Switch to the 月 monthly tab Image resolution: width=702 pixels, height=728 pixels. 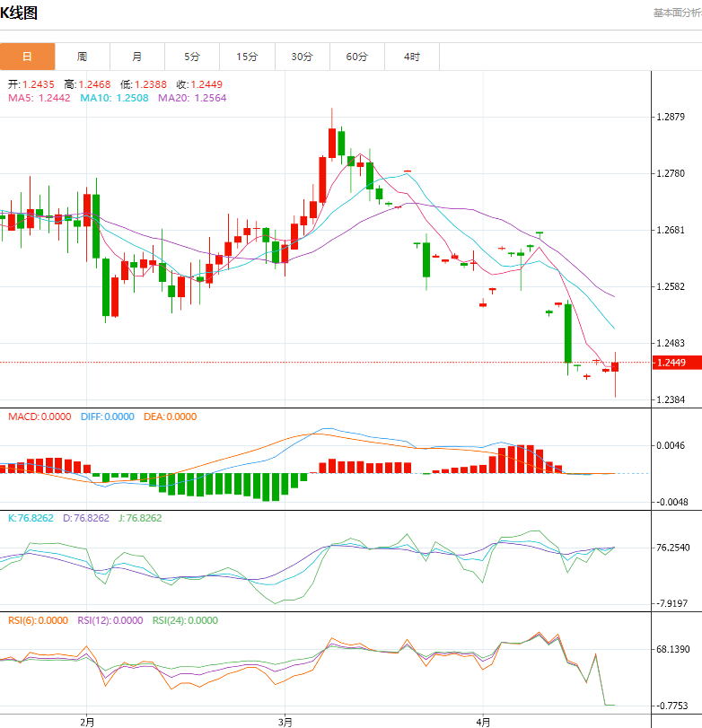coord(137,57)
